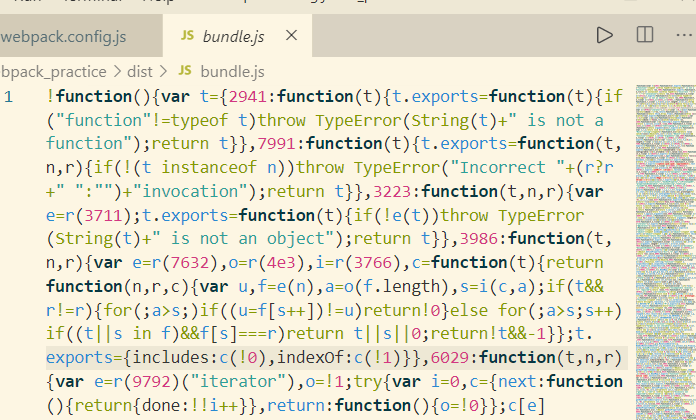Switch to the webpack.config.js tab

pyautogui.click(x=63, y=36)
